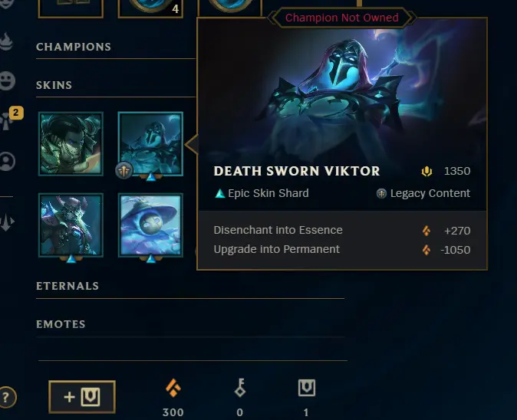Select the summoner icon sidebar filter
The width and height of the screenshot is (517, 420).
point(7,162)
